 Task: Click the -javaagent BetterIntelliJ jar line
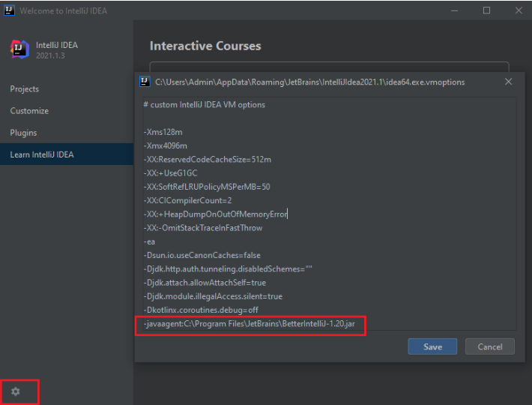(250, 324)
